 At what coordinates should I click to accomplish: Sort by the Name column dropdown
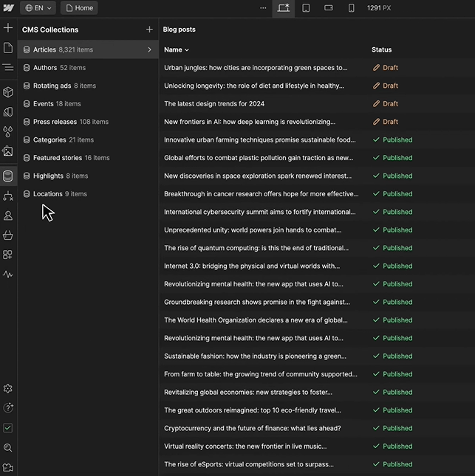[177, 49]
